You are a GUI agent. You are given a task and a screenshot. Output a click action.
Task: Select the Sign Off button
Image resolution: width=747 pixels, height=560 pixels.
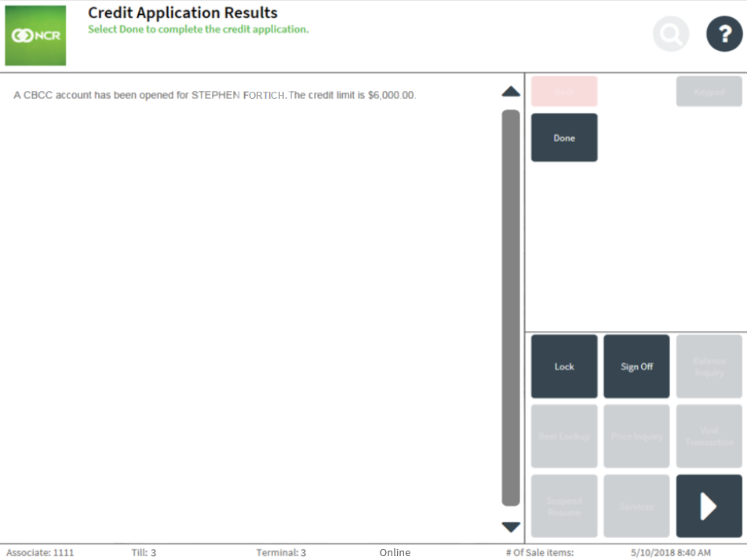(636, 366)
